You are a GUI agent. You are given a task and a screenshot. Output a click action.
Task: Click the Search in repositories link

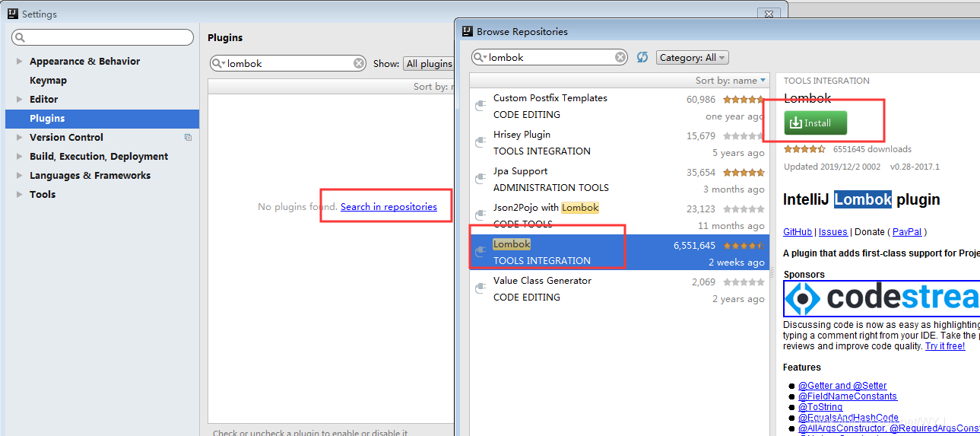389,206
